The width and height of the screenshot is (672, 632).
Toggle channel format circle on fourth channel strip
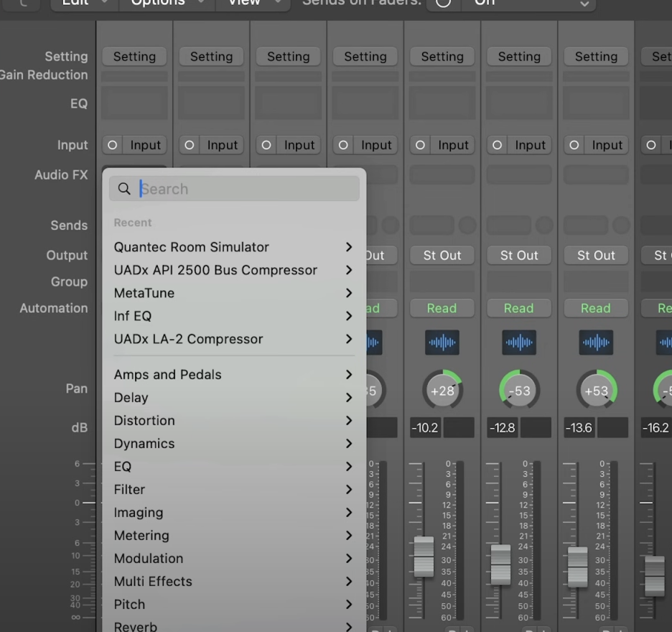click(x=343, y=145)
